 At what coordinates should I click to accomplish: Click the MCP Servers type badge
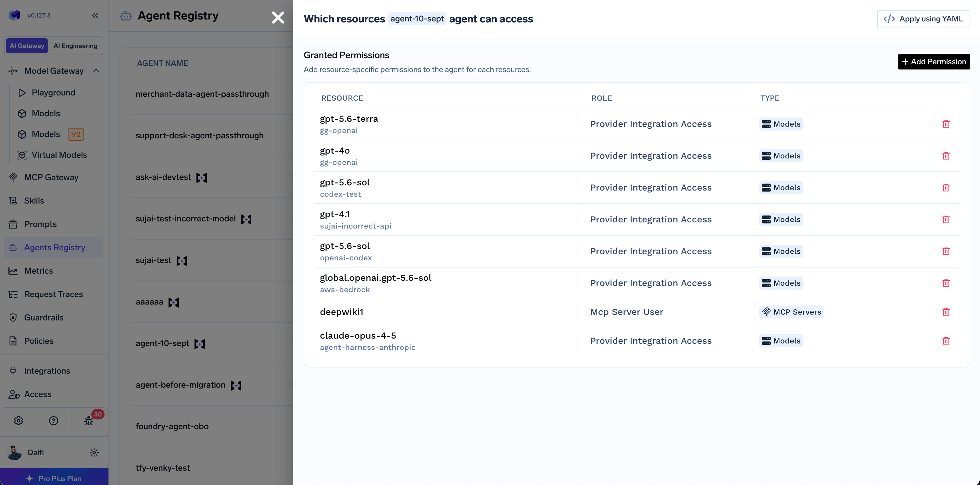click(x=791, y=312)
